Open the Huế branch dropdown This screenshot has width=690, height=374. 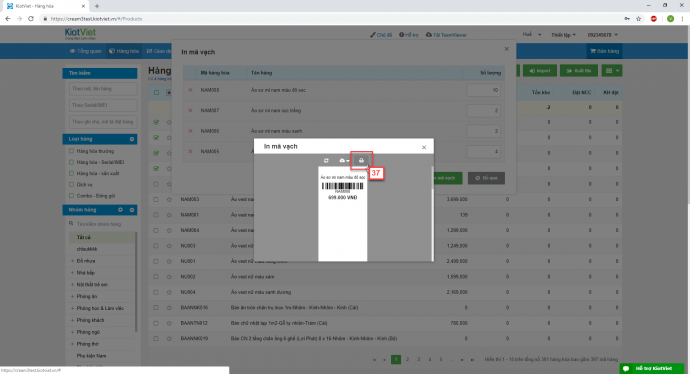coord(531,34)
